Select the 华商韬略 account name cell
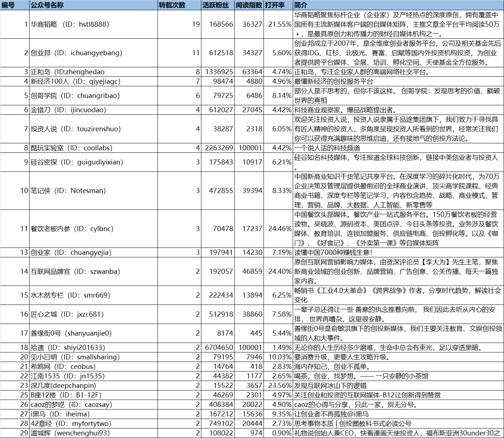504x438 pixels. (69, 24)
